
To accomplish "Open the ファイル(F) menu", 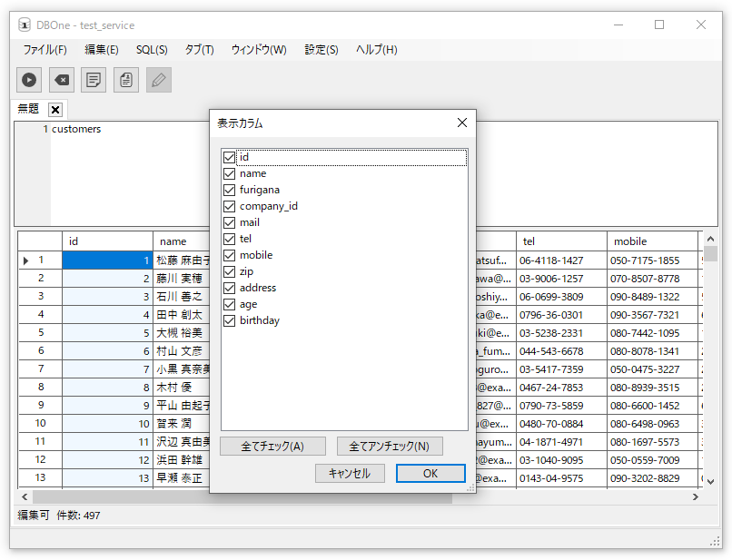I will pyautogui.click(x=45, y=50).
